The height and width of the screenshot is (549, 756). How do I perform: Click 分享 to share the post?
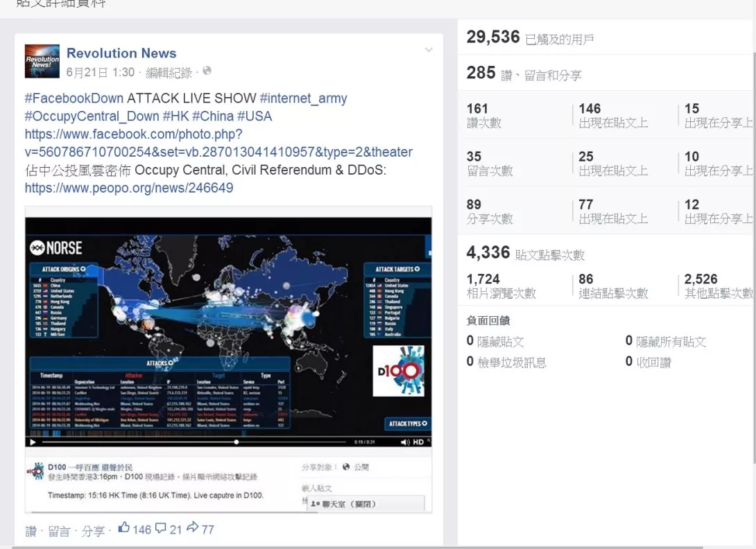pos(92,531)
